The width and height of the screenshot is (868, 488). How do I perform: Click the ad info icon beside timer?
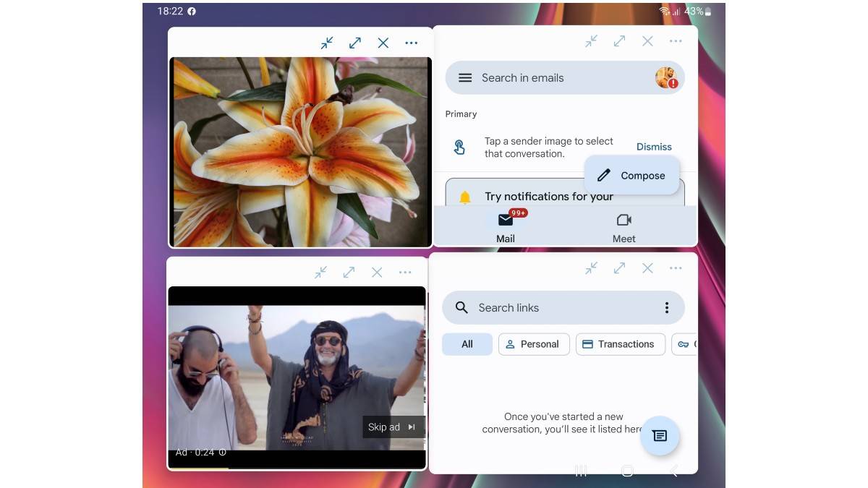pos(223,453)
